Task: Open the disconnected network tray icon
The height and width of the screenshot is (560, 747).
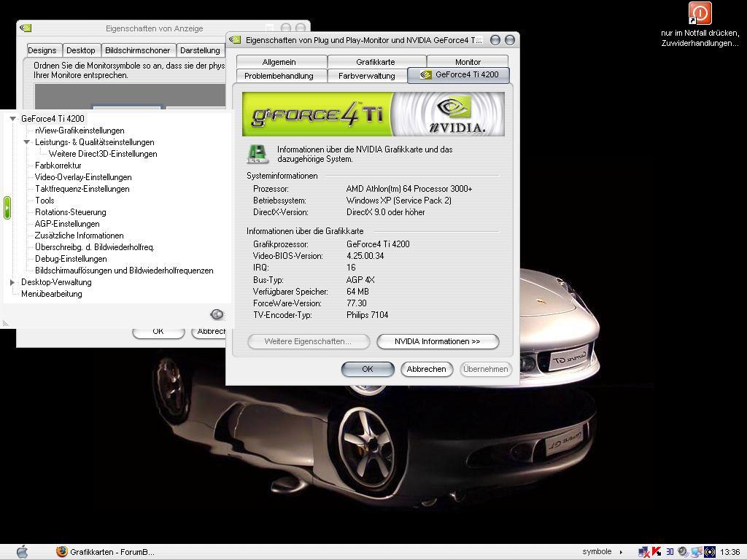Action: [643, 552]
